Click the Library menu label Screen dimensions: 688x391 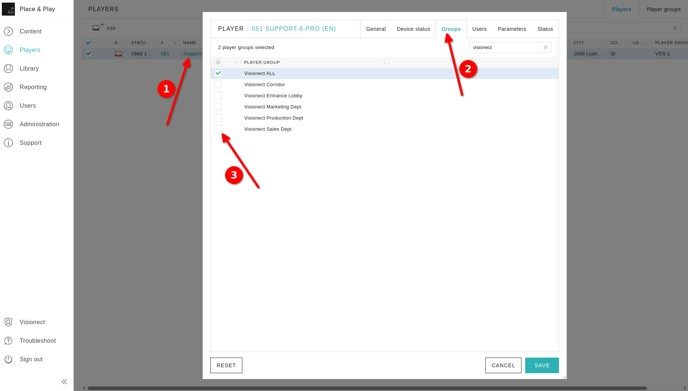pyautogui.click(x=29, y=68)
